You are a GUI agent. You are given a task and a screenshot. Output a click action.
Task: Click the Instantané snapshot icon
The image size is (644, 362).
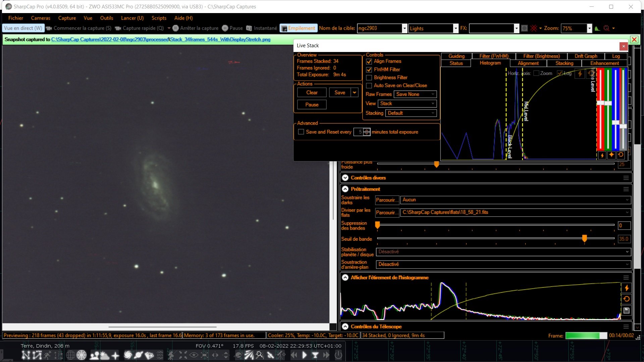click(249, 28)
